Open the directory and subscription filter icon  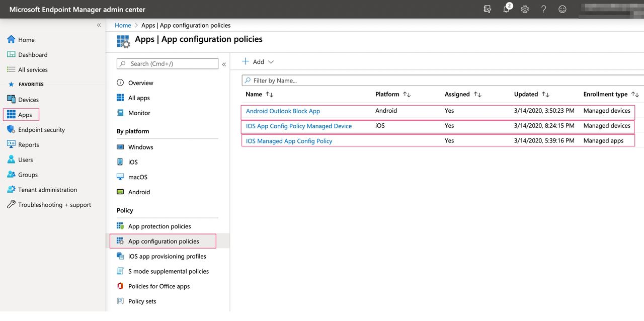point(487,9)
